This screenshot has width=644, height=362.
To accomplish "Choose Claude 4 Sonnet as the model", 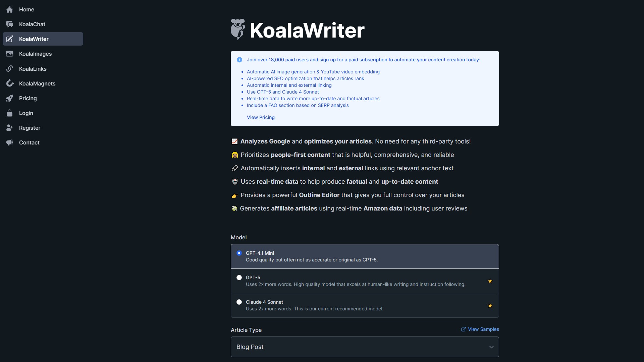I will point(239,302).
